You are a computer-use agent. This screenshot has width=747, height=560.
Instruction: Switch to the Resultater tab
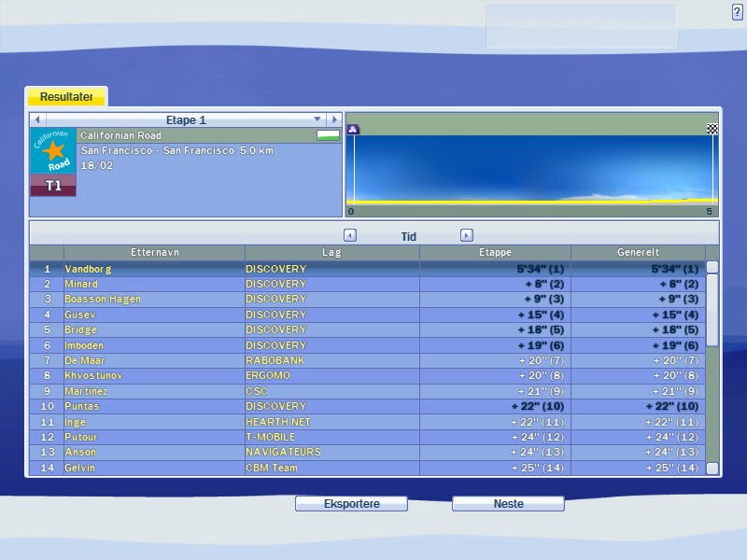(x=66, y=96)
